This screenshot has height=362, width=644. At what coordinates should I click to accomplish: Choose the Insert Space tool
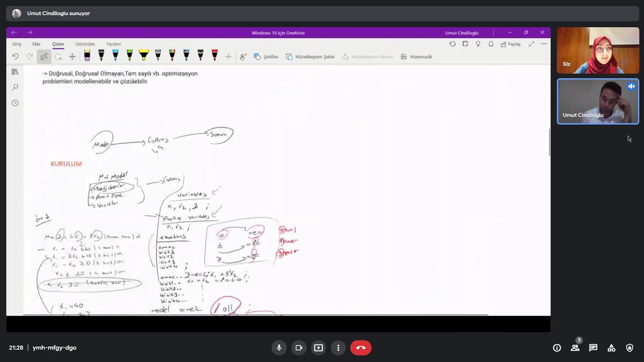(x=72, y=57)
